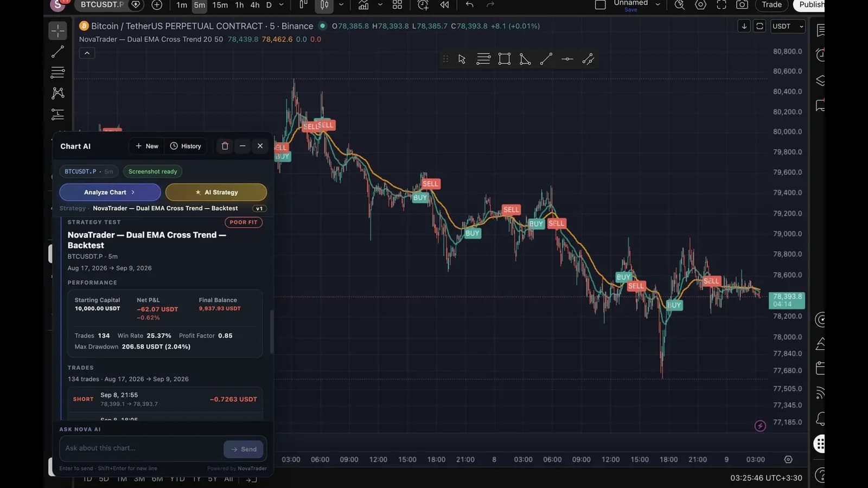Open the Fibonacci lines tool group in left toolbar
Image resolution: width=868 pixels, height=488 pixels.
click(x=58, y=72)
